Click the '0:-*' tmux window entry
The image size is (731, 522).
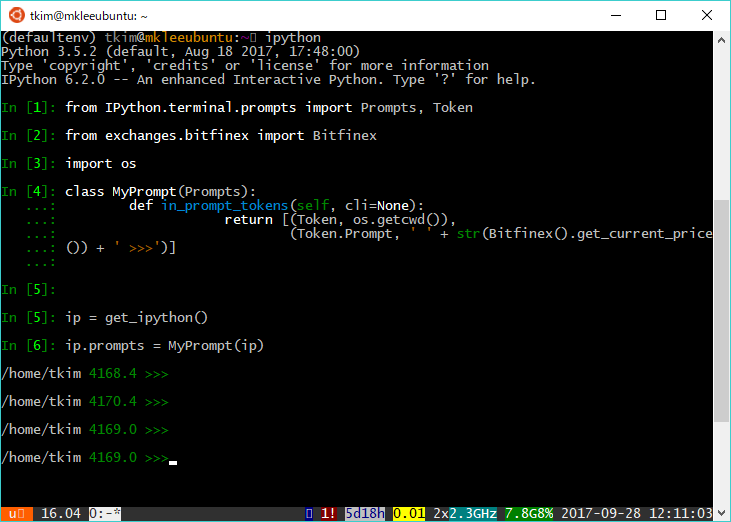[x=105, y=514]
